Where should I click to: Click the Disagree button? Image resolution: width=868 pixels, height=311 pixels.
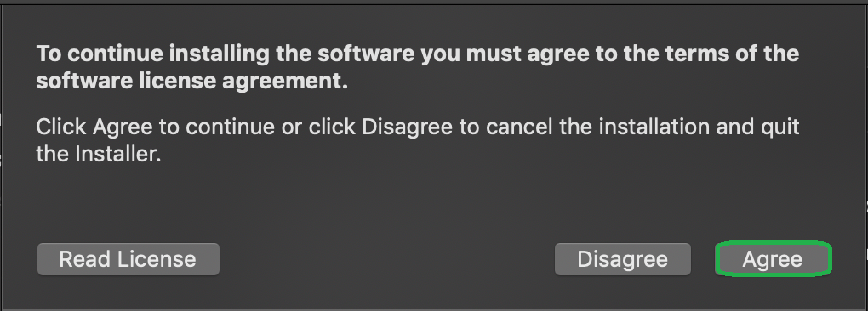[x=623, y=259]
